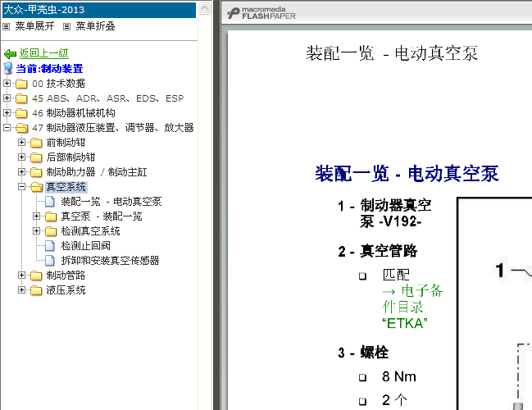Click the menu collapse icon beside 菜单折叠
Image resolution: width=532 pixels, height=410 pixels.
click(67, 26)
